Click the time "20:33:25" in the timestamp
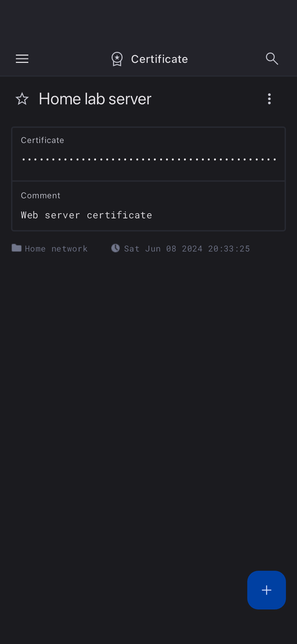This screenshot has width=297, height=644. (x=229, y=249)
